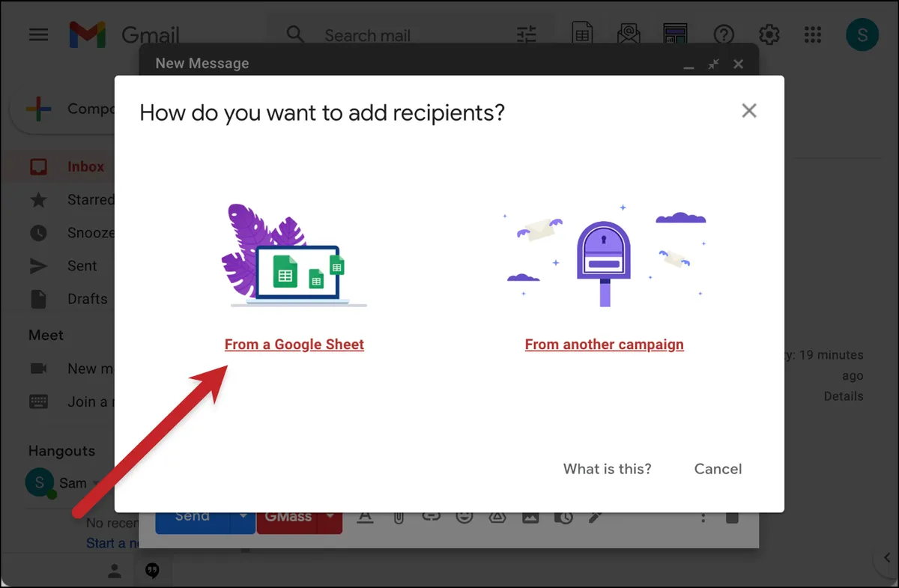This screenshot has height=588, width=899.
Task: Discard draft trash icon
Action: 733,518
